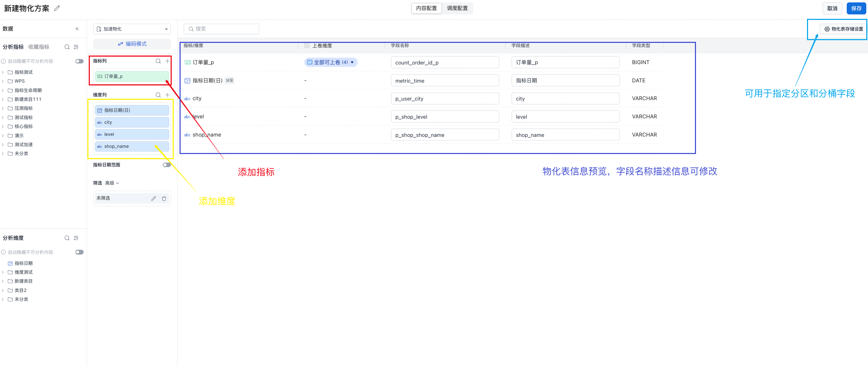
Task: Open the 全部可上卷 (4) dropdown
Action: (x=331, y=62)
